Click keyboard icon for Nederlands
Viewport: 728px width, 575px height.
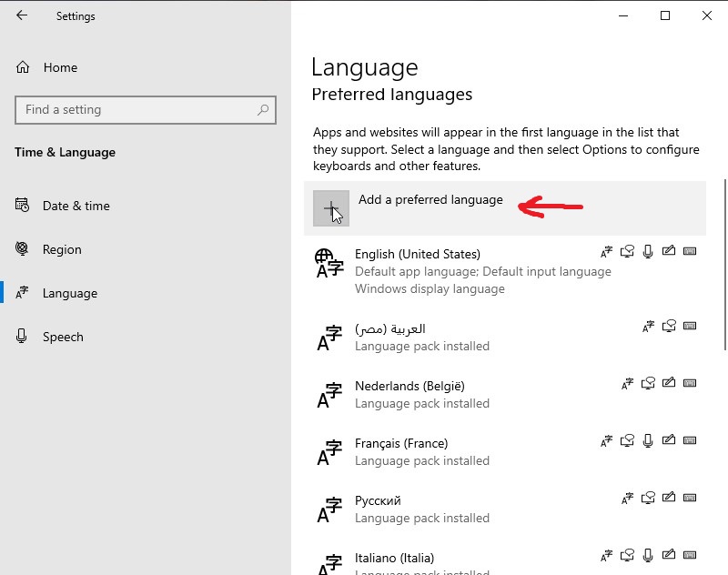tap(690, 383)
